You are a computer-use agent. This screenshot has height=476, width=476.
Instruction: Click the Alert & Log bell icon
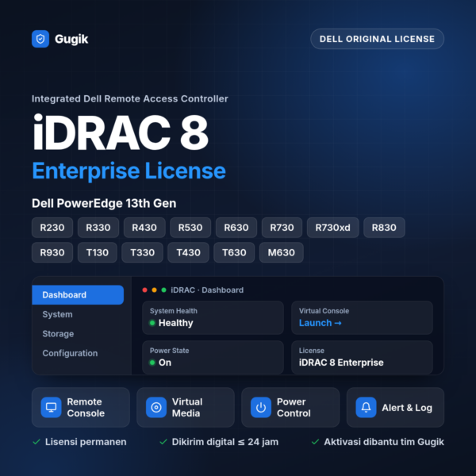point(366,407)
